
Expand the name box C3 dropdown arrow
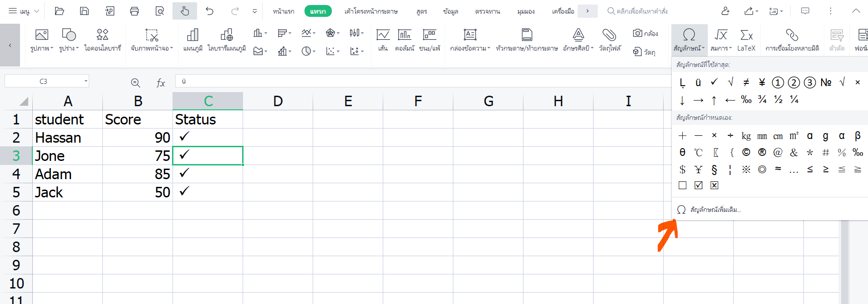pos(86,81)
